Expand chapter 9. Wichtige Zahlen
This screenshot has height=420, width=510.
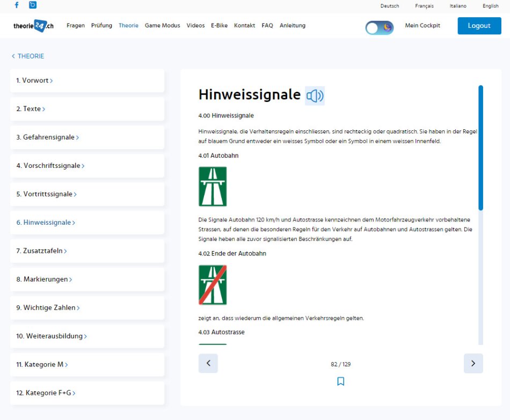[x=87, y=308]
